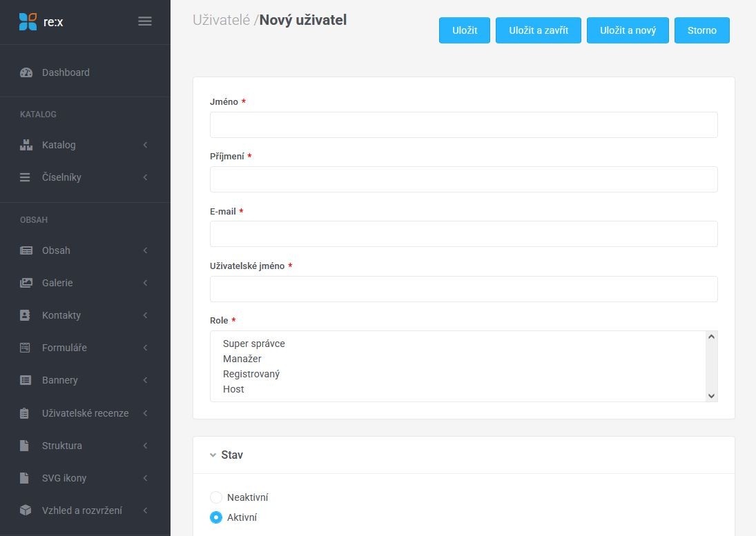756x536 pixels.
Task: Expand the Katalog submenu chevron
Action: coord(145,145)
